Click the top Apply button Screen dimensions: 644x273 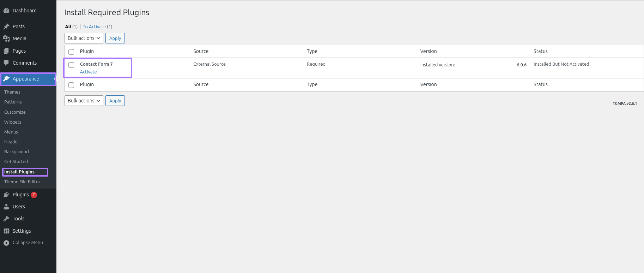[x=115, y=38]
